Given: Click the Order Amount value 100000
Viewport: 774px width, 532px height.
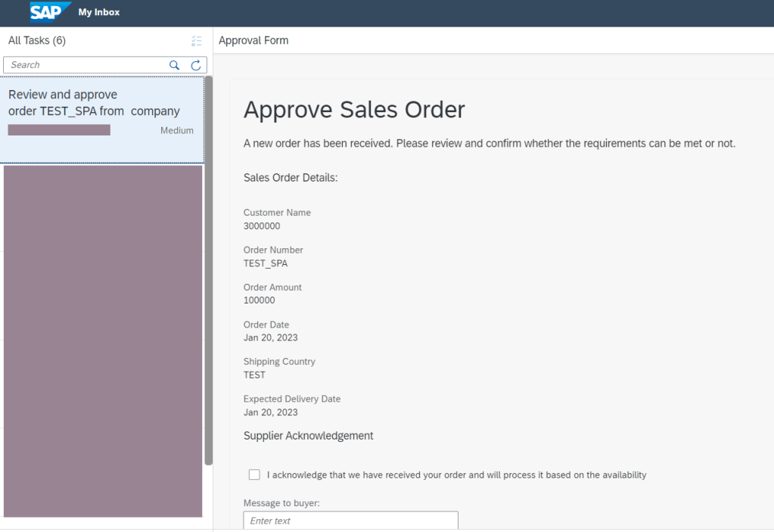Looking at the screenshot, I should point(260,300).
